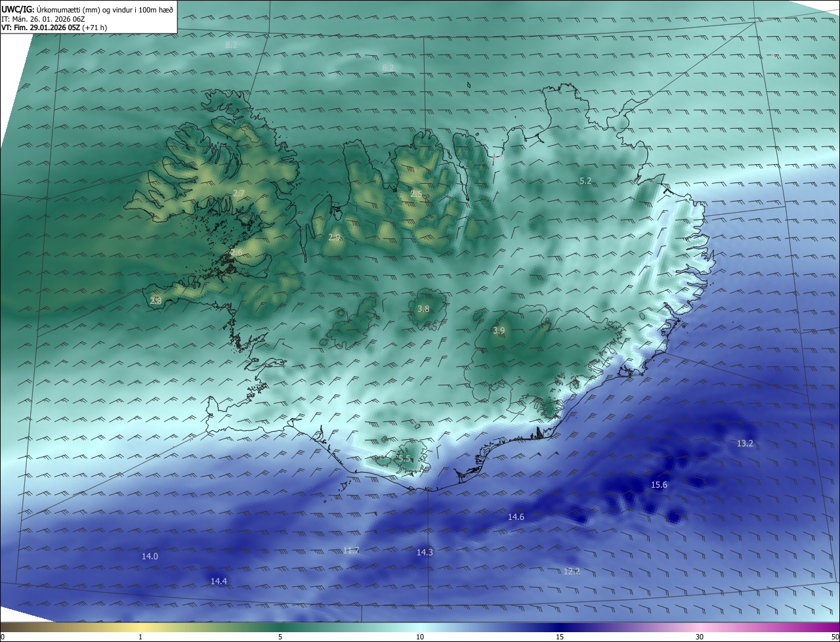
Task: Click the 2.6 map value
Action: pos(236,253)
